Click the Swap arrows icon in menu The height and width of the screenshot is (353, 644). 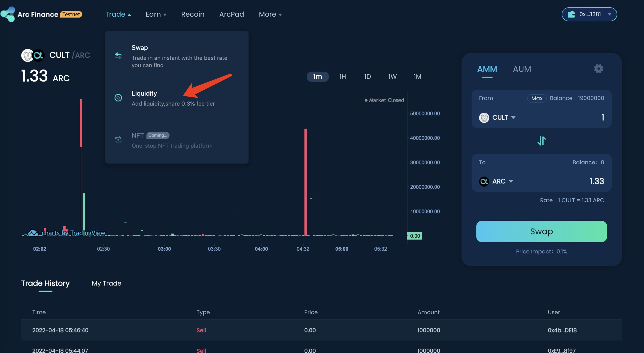pos(118,55)
